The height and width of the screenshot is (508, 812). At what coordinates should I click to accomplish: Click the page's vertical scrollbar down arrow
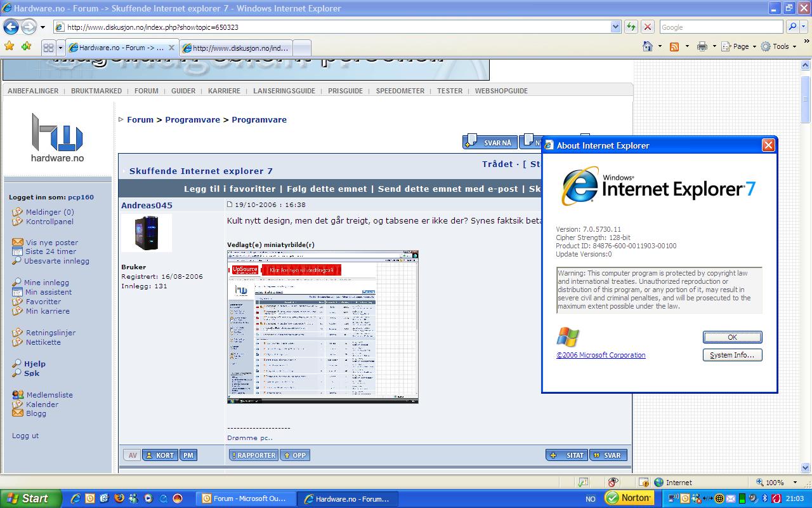point(806,468)
